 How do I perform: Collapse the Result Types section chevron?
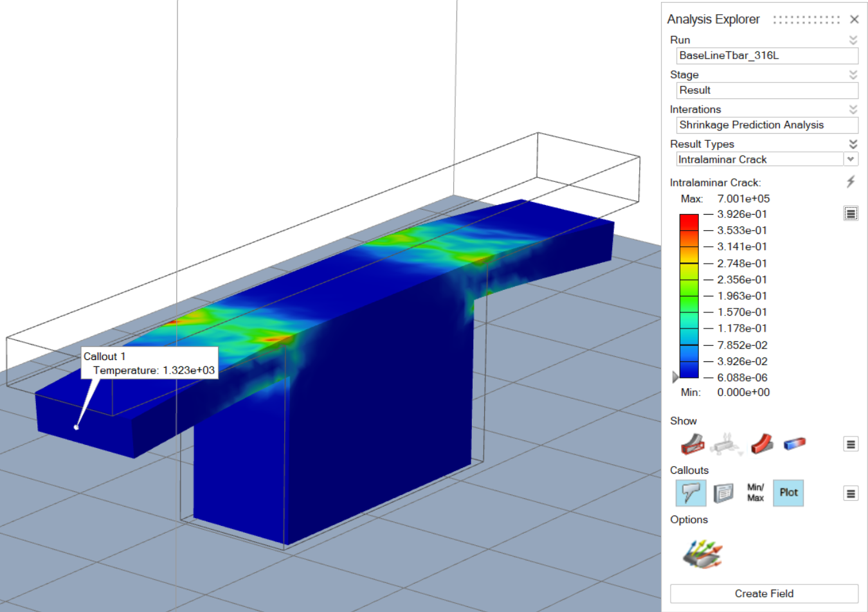pyautogui.click(x=853, y=144)
